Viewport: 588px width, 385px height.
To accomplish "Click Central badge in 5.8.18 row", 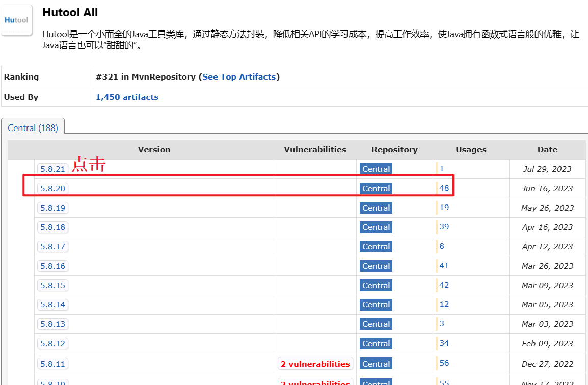I will click(x=376, y=227).
